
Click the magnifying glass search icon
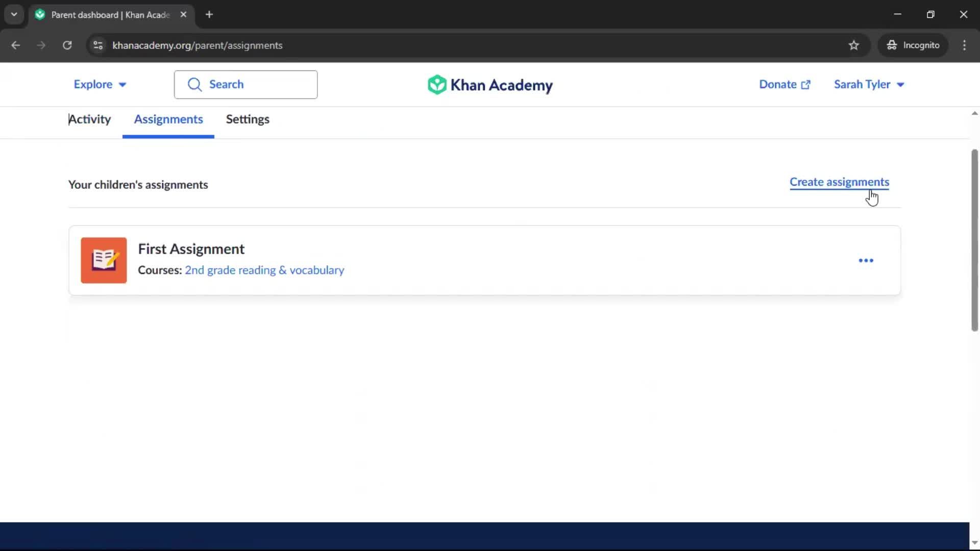pos(194,85)
